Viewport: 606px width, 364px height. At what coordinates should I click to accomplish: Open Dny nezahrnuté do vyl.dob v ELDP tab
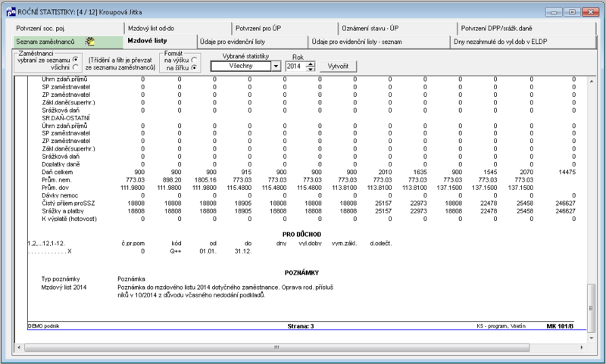click(523, 42)
